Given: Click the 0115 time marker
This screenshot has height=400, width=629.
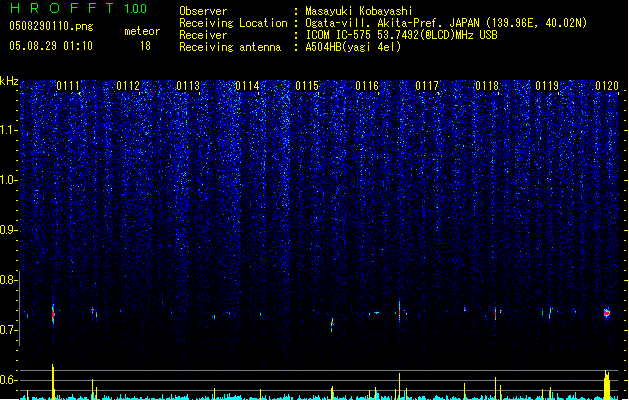Looking at the screenshot, I should pos(307,86).
